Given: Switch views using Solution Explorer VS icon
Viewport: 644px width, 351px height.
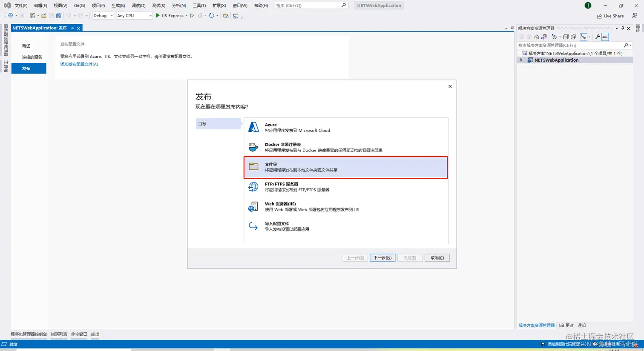Looking at the screenshot, I should point(544,37).
